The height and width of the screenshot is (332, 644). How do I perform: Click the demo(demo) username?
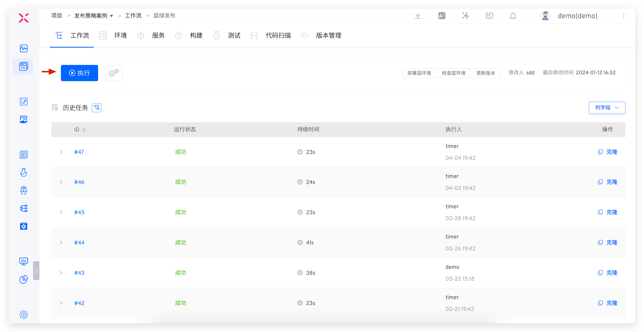tap(577, 16)
